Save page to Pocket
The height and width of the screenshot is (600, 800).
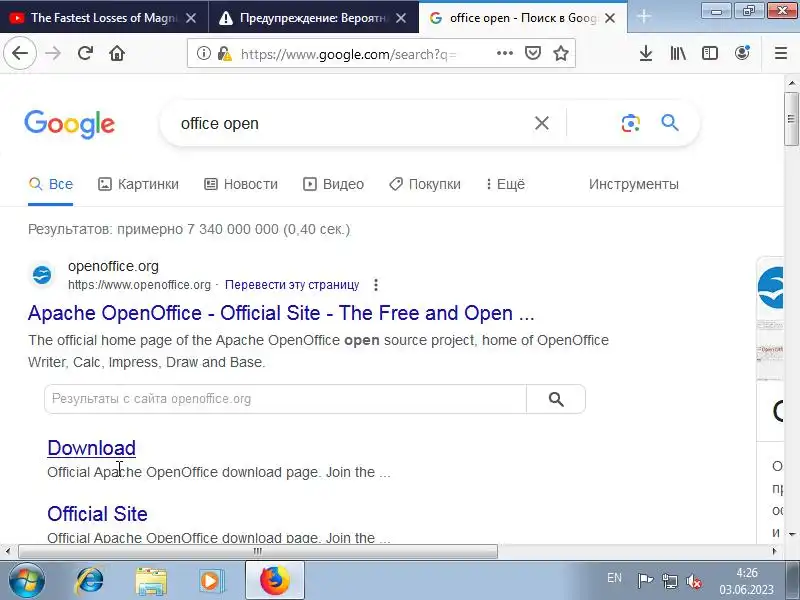coord(533,53)
